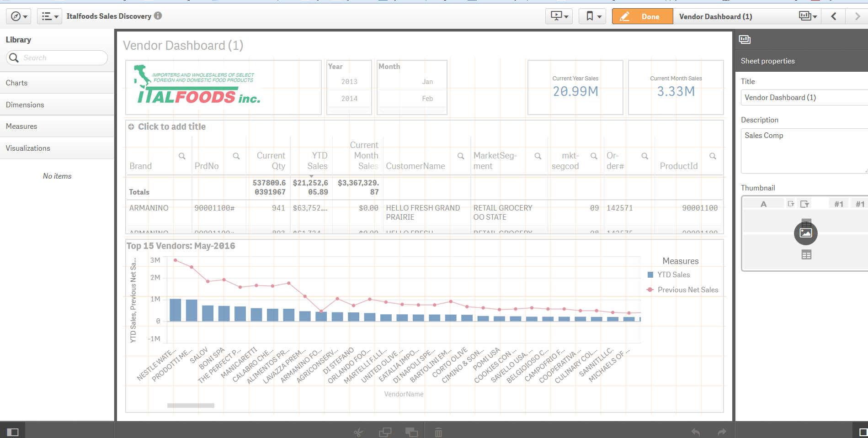Click the library Search field
The image size is (868, 438).
[x=57, y=58]
